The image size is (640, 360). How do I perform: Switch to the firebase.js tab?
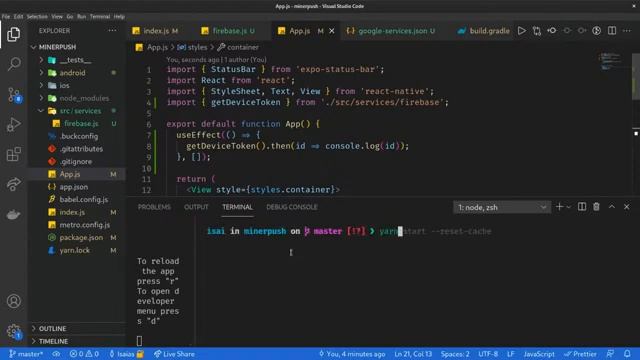(x=229, y=31)
